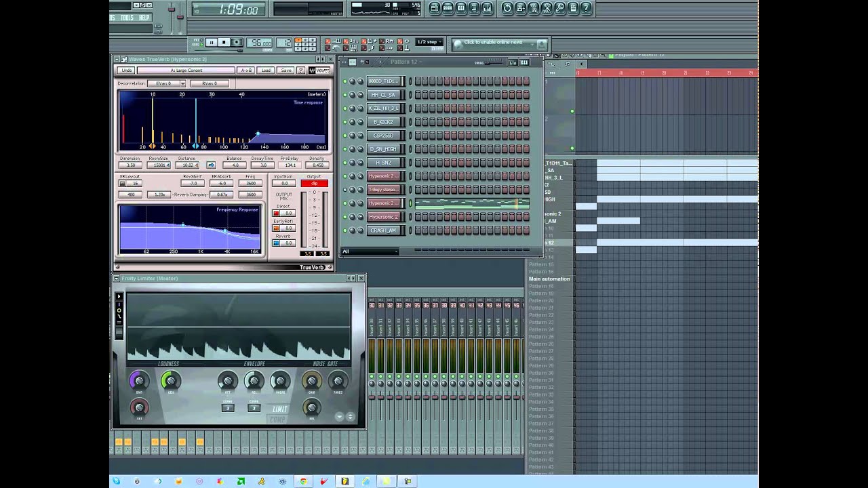The image size is (868, 488).
Task: Click the render/export toolbar icon
Action: [534, 8]
